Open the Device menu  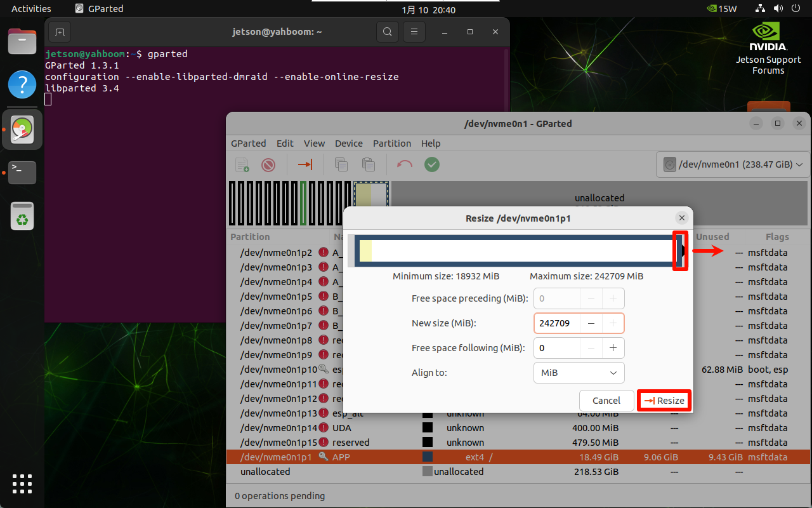coord(348,144)
